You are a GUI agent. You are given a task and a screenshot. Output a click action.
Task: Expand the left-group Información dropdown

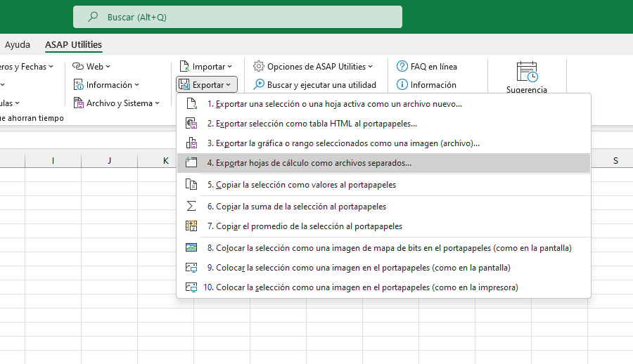106,85
